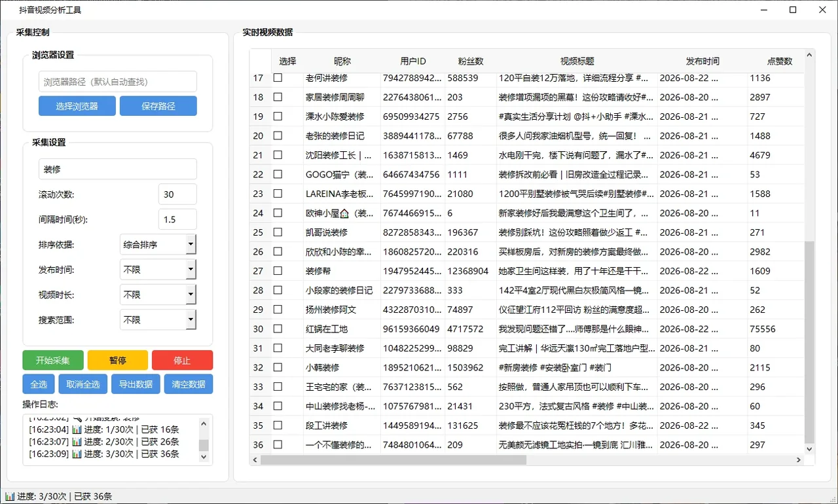This screenshot has width=838, height=504.
Task: Click the 用户ID column header
Action: pos(413,61)
